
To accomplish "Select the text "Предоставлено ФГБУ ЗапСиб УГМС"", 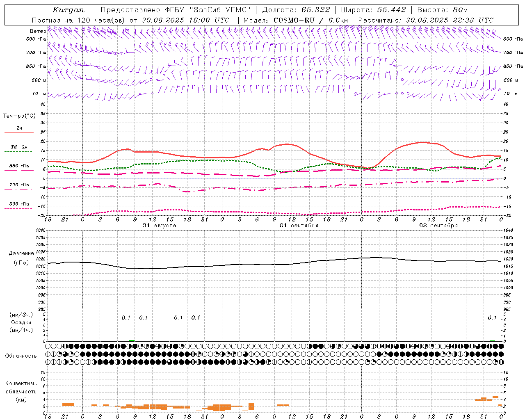I will (x=176, y=10).
